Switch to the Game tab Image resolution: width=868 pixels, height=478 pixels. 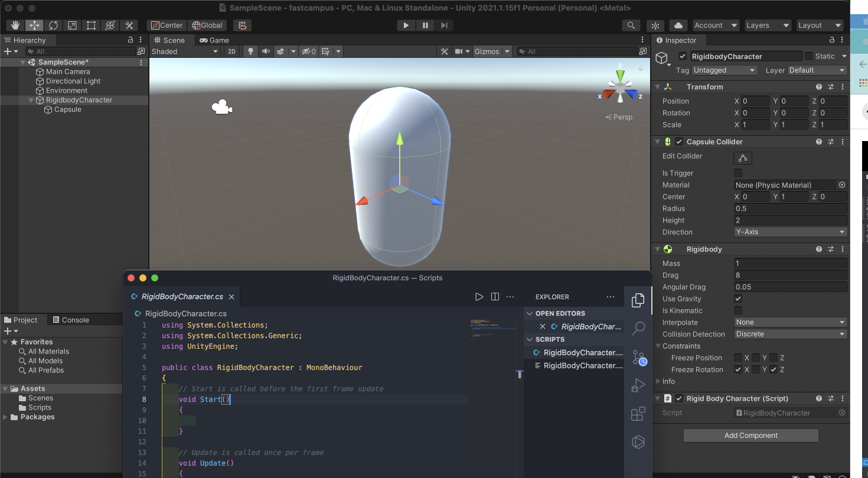click(214, 40)
